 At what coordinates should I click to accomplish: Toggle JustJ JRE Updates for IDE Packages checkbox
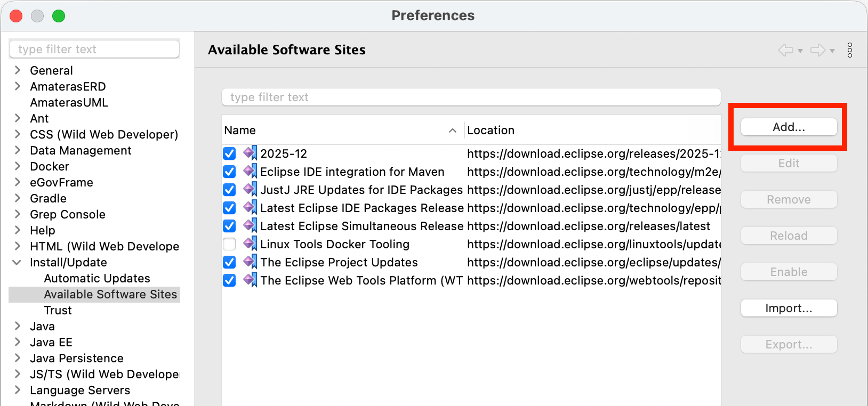(229, 190)
